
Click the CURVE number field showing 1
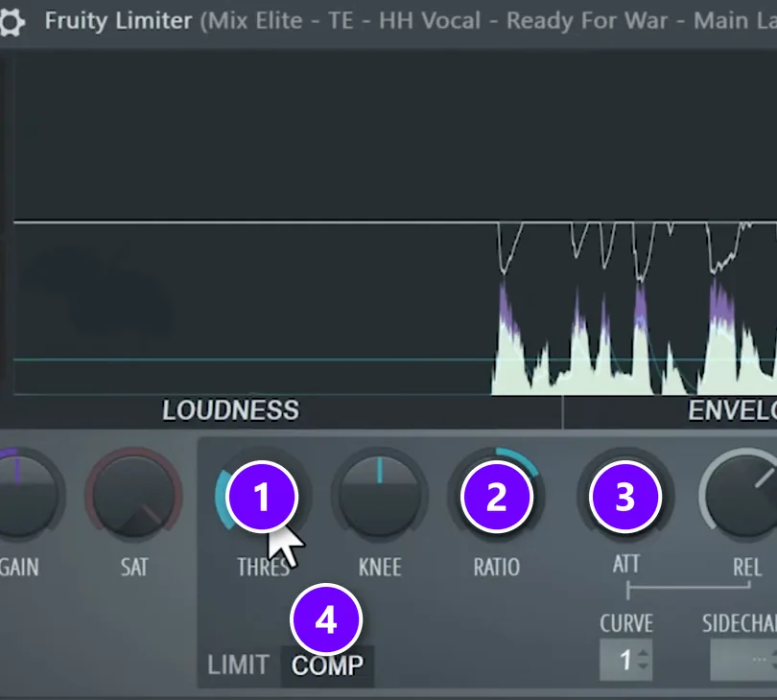(x=625, y=660)
